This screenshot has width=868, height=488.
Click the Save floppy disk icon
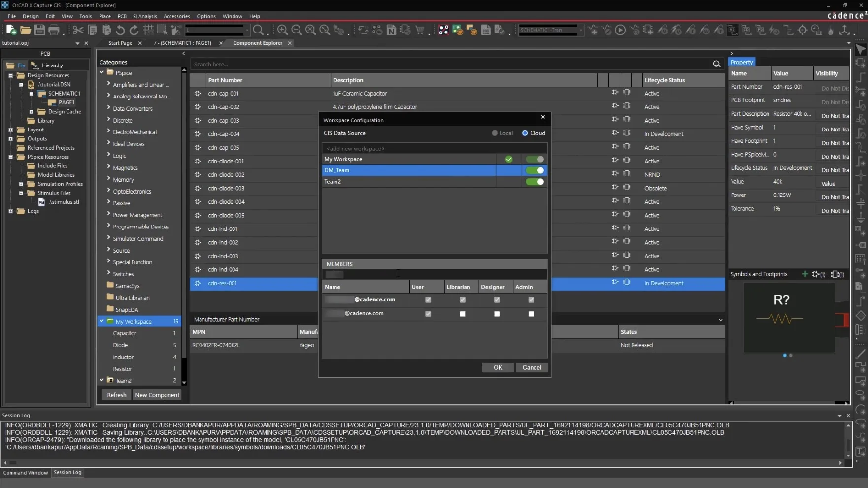coord(39,30)
